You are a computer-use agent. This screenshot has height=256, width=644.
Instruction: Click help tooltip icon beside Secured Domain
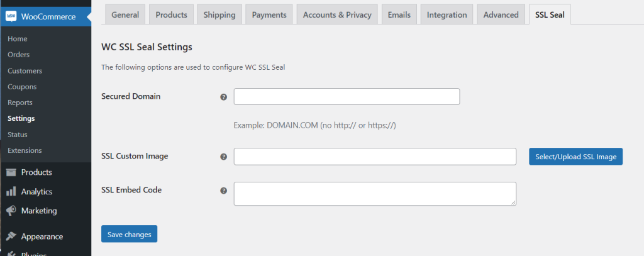click(x=223, y=97)
